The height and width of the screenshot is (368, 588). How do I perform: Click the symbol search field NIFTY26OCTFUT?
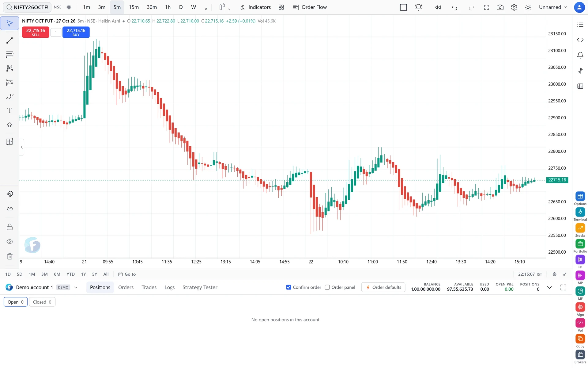pos(28,7)
